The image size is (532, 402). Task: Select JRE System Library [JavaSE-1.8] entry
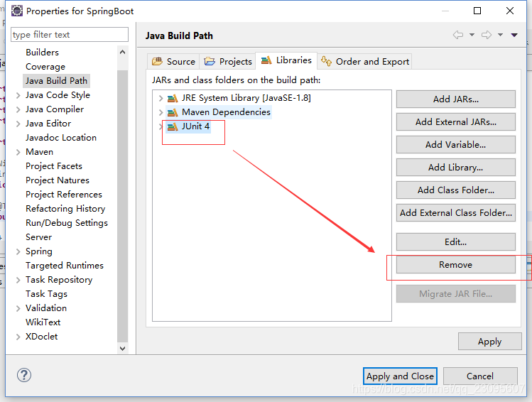246,99
